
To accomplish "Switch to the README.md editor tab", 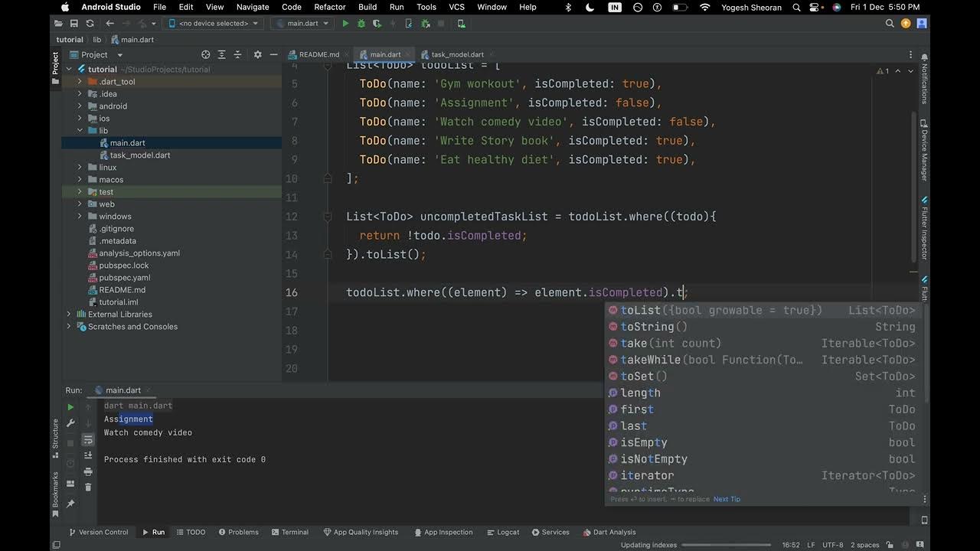I will point(318,54).
